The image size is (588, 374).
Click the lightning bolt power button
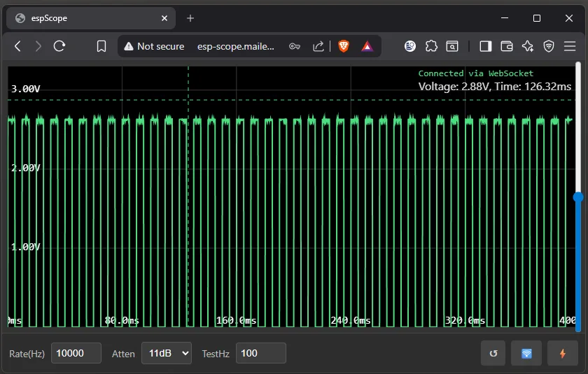coord(561,354)
